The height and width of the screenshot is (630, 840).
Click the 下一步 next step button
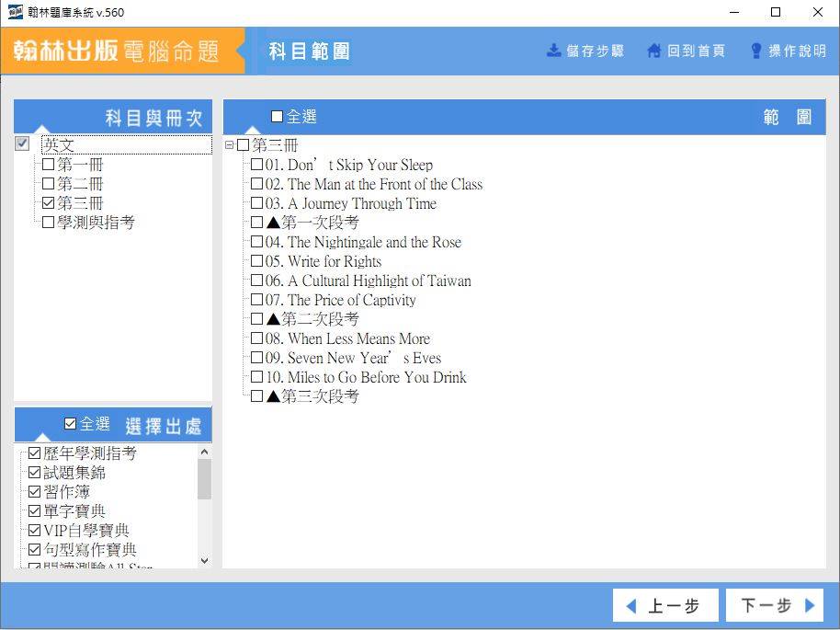click(775, 606)
